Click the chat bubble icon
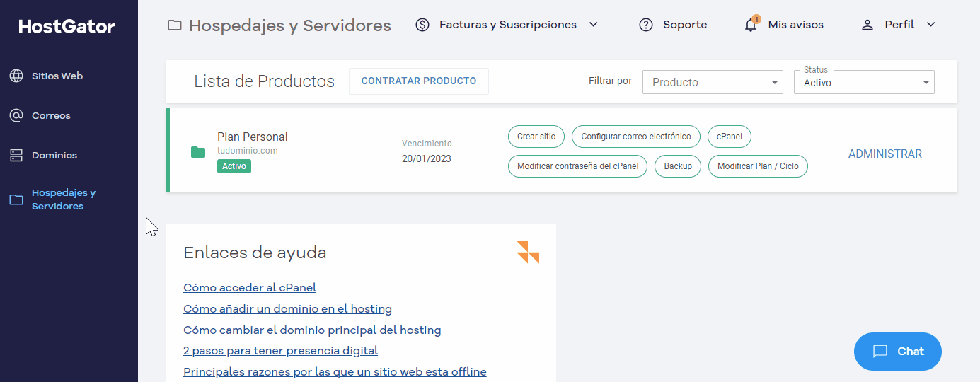This screenshot has height=382, width=980. (880, 351)
